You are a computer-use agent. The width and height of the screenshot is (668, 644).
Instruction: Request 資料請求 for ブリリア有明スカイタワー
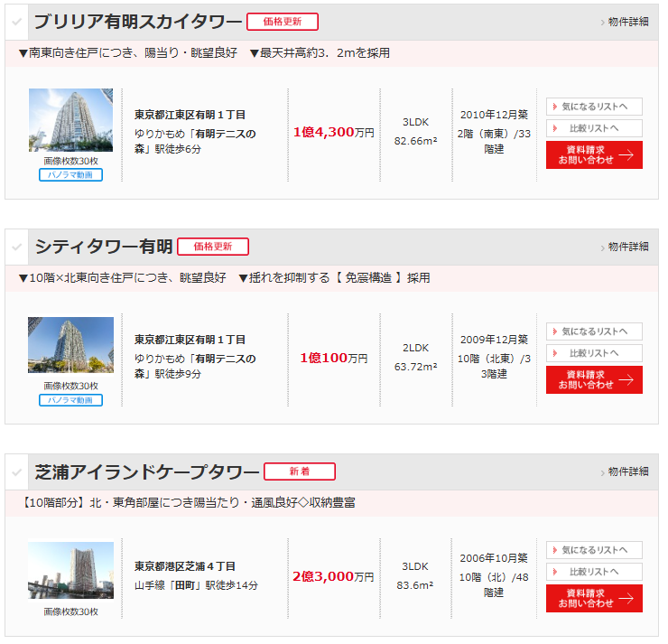click(x=594, y=154)
